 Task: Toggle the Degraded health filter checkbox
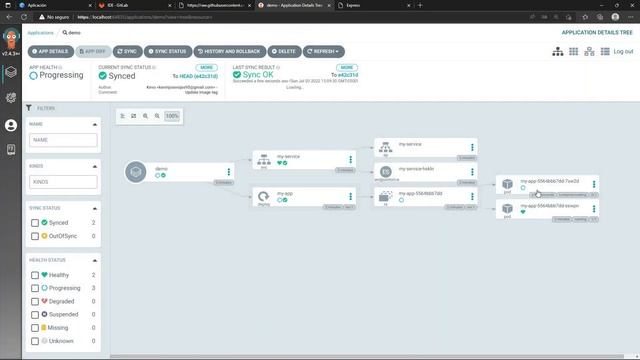35,302
